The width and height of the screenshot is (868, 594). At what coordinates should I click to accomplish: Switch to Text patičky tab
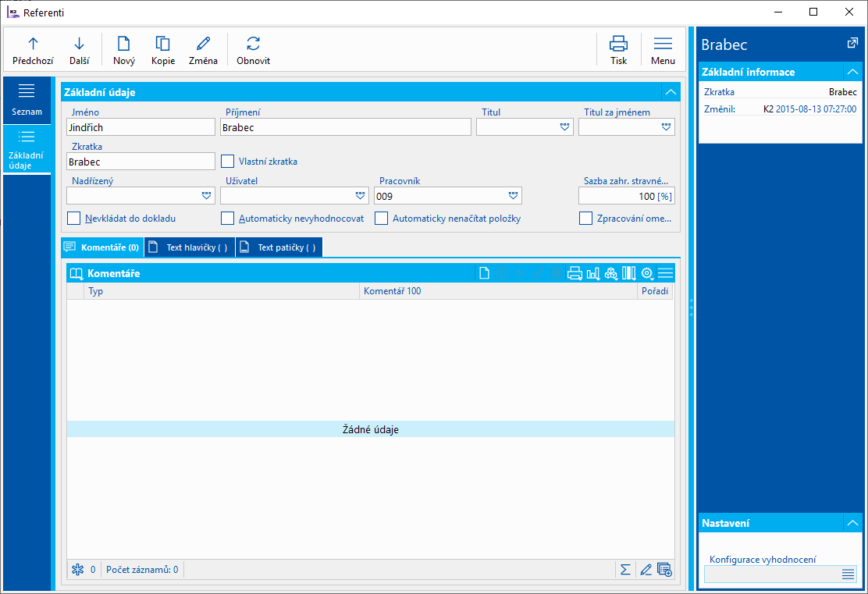click(279, 247)
